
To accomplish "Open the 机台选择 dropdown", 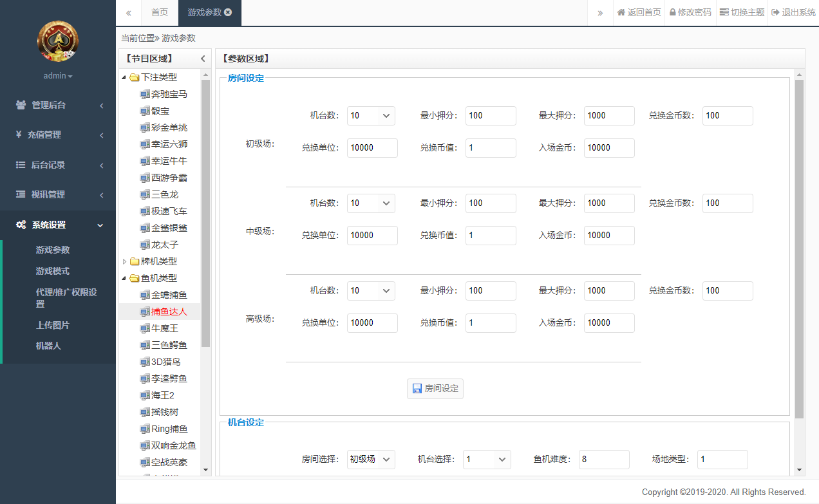I will 487,459.
